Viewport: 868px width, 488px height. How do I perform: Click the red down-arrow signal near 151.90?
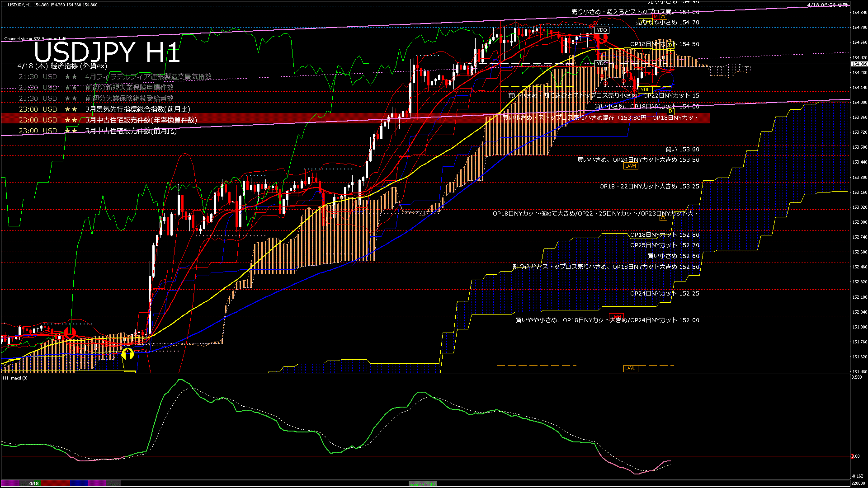click(70, 333)
